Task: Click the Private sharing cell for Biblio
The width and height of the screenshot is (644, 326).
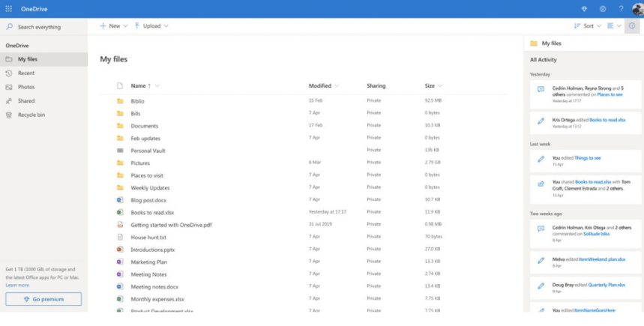Action: (x=374, y=100)
